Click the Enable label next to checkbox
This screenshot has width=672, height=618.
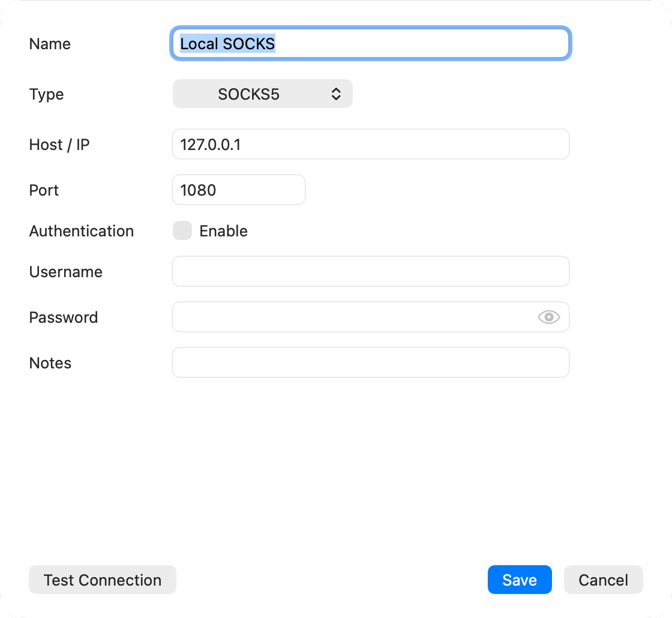coord(223,231)
